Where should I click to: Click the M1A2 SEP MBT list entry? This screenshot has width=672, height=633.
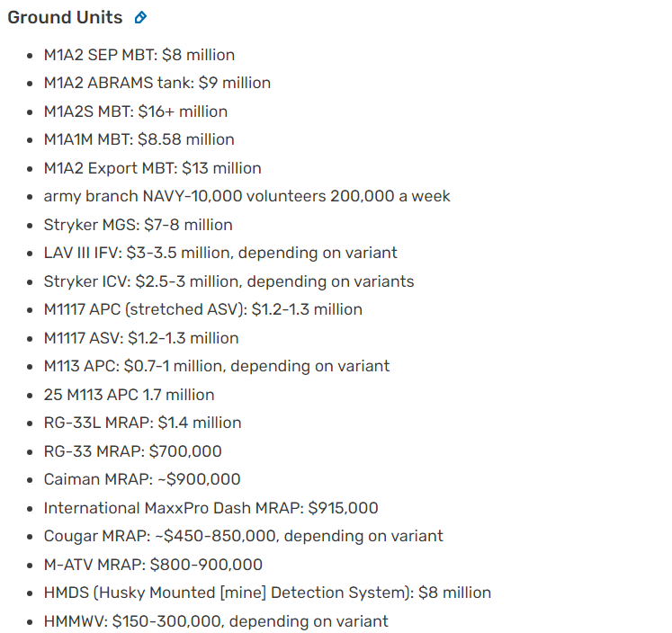coord(139,55)
